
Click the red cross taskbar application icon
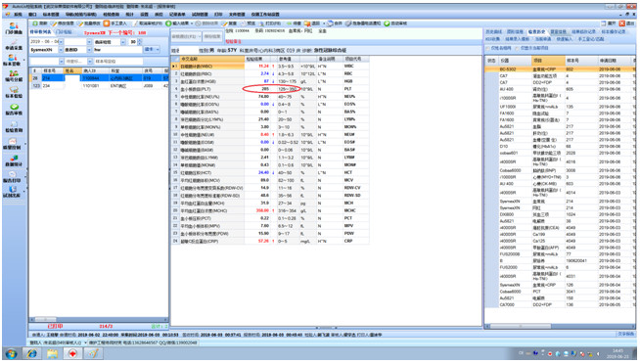tap(72, 354)
